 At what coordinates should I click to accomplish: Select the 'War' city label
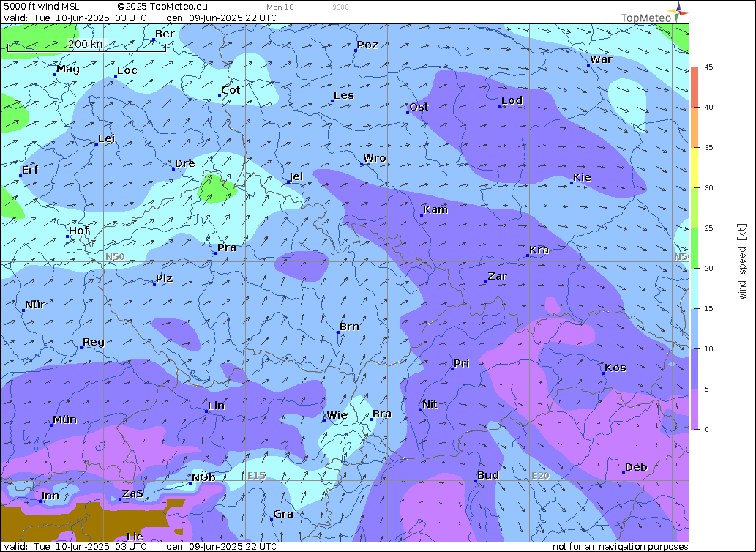tap(602, 59)
